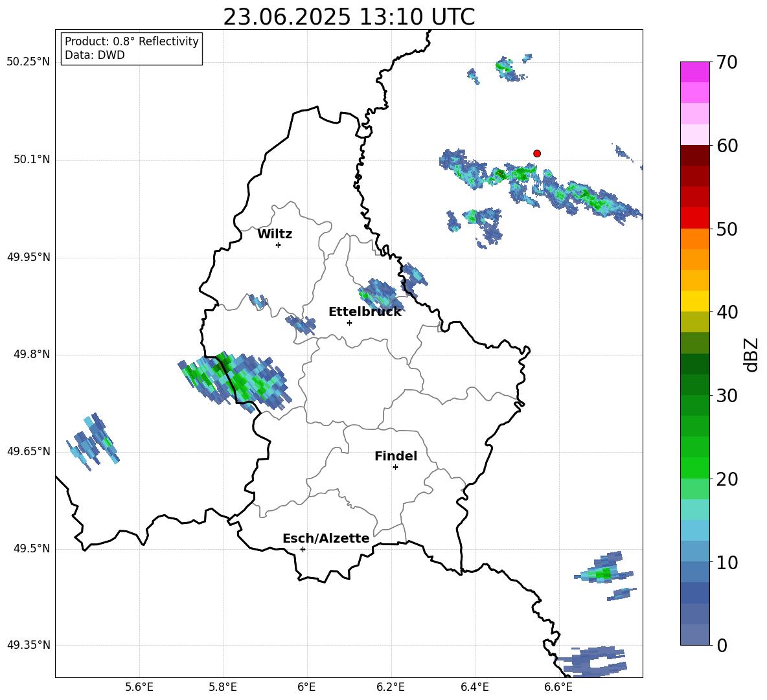Click the latitude label 49.35°N
Screen dimensions: 767x700
[x=29, y=645]
